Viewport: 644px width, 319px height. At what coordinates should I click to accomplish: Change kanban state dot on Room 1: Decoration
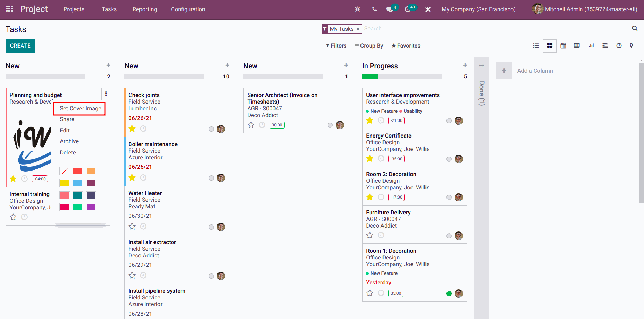tap(449, 293)
